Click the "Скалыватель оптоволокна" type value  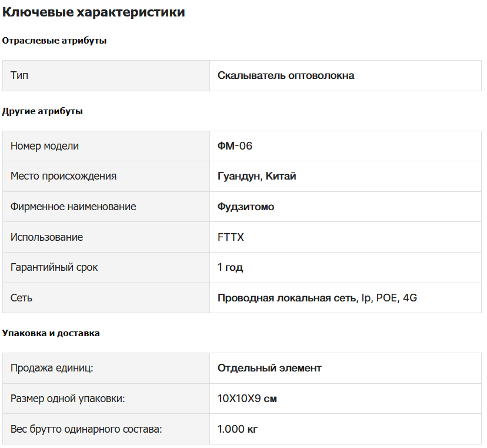click(286, 75)
